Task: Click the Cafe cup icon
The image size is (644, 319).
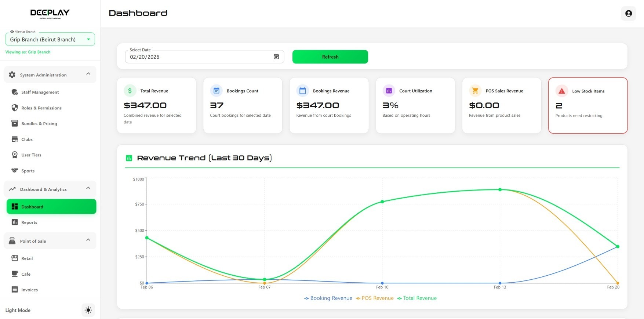Action: point(15,274)
